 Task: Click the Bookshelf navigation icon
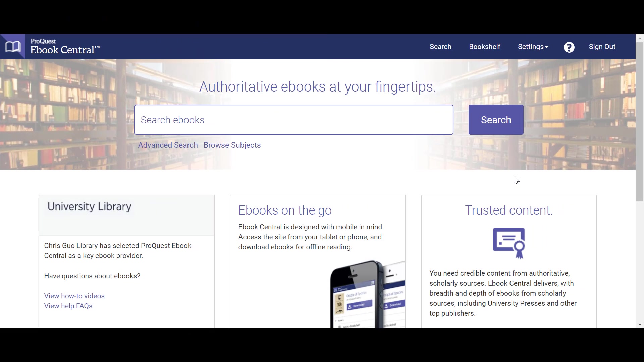(x=485, y=46)
